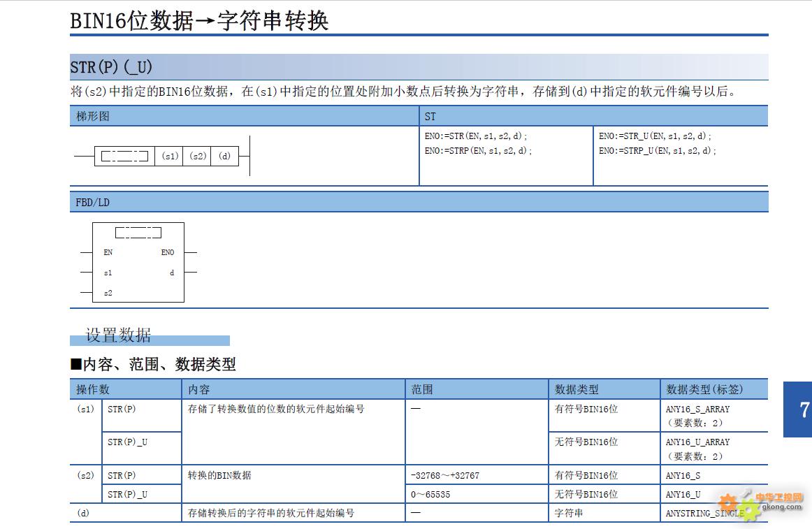The height and width of the screenshot is (529, 812).
Task: Select "STR(P)_U" in the (s1) table row
Action: 127,442
